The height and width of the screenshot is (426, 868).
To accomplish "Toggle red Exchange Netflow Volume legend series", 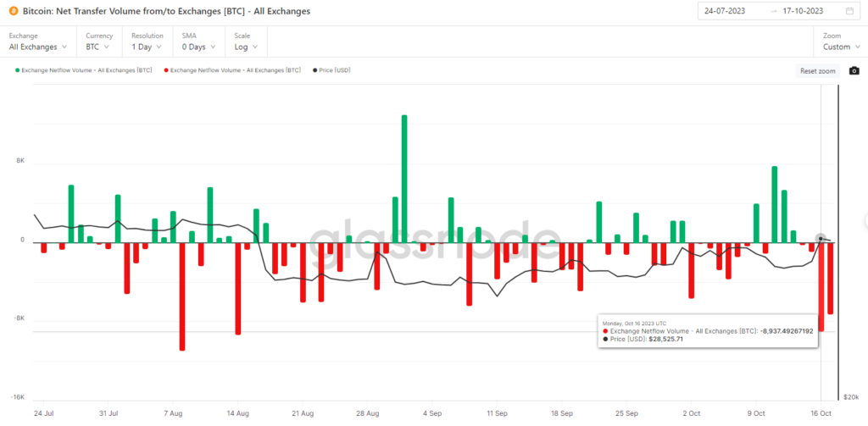I will pos(232,70).
